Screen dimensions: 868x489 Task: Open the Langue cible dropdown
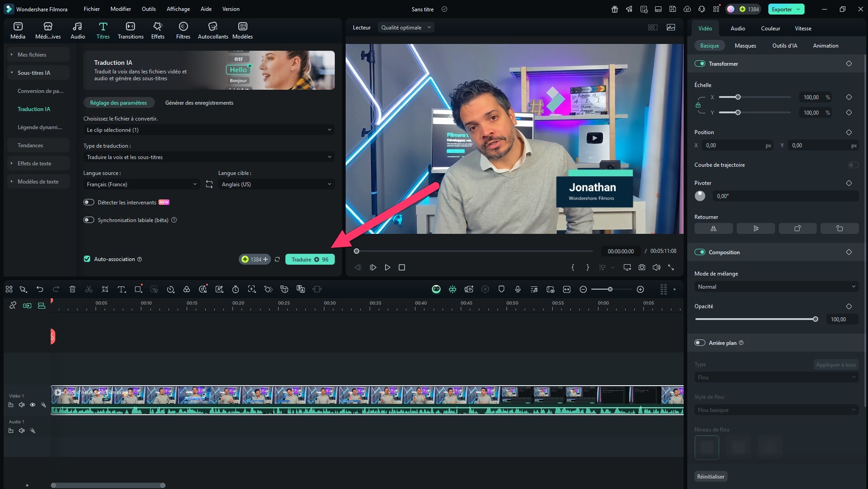pyautogui.click(x=276, y=184)
